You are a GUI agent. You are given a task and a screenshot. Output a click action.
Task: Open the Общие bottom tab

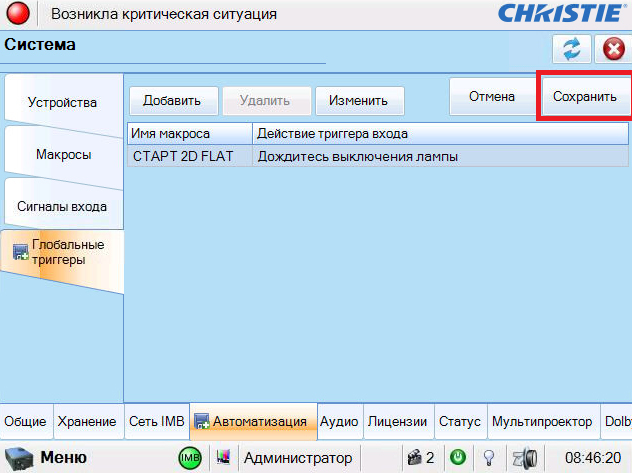tap(25, 421)
